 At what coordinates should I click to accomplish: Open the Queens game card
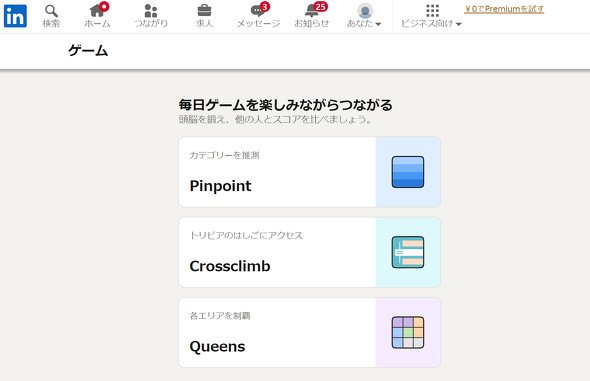point(309,332)
